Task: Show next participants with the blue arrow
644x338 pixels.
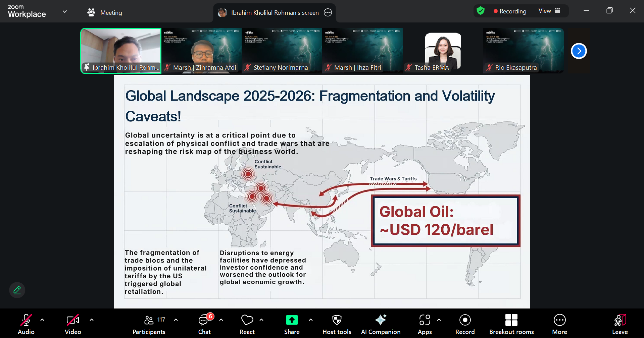Action: 579,51
